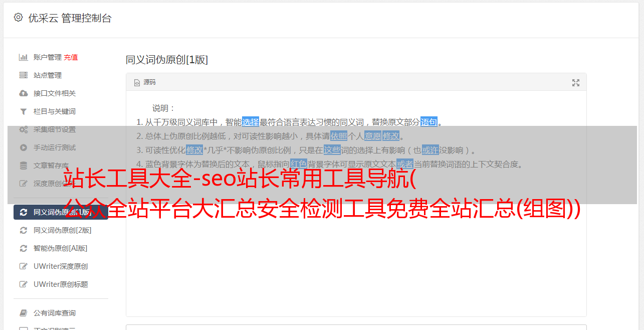The image size is (644, 330).
Task: Click highlighted word 选择 in instructions
Action: (251, 122)
